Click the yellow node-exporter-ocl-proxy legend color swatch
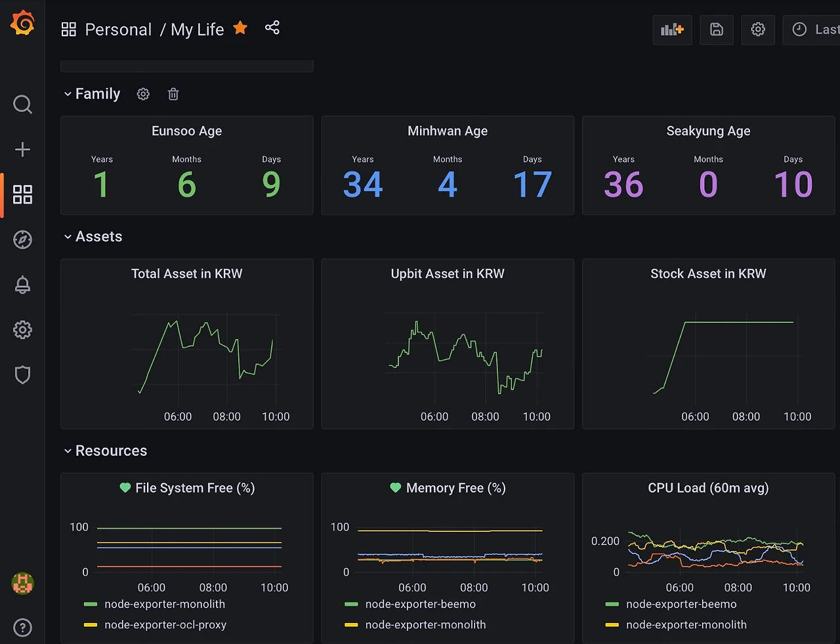Image resolution: width=840 pixels, height=644 pixels. [91, 625]
